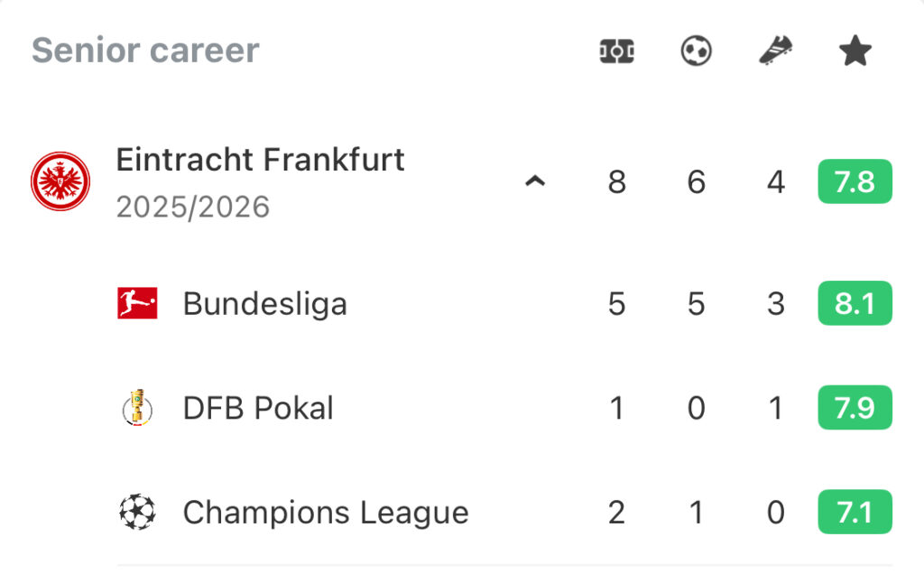This screenshot has width=924, height=583.
Task: Click the 7.1 Champions League rating badge
Action: 855,513
